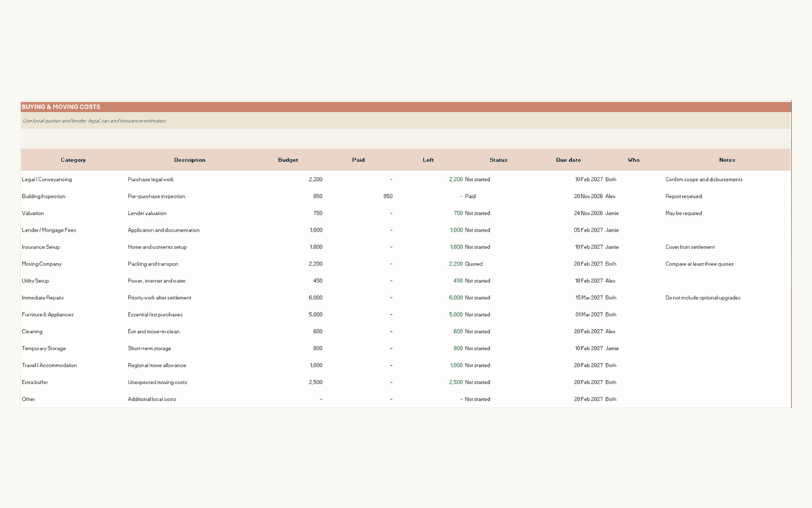Click the Cleaning left amount 600
812x508 pixels.
click(458, 332)
